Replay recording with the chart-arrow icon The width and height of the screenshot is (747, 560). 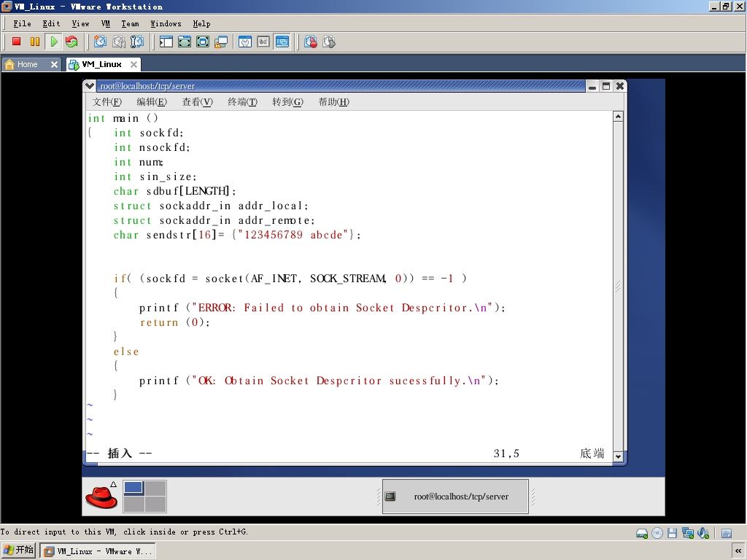click(x=329, y=42)
